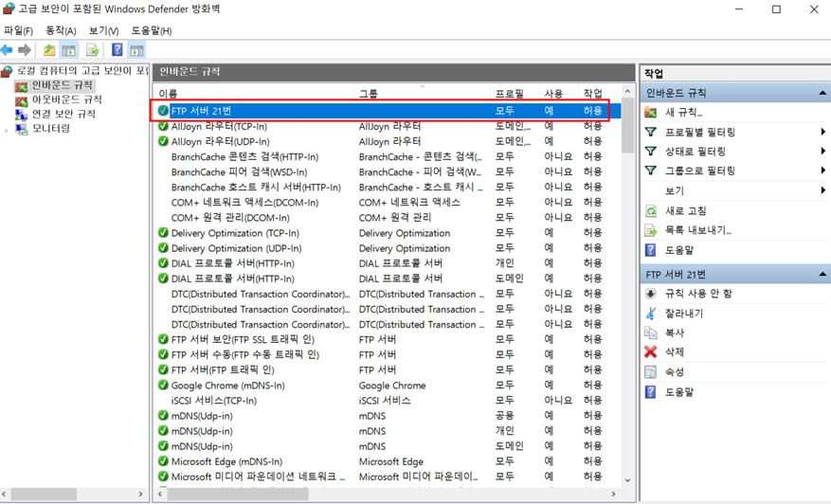Screen dimensions: 831x504
Task: Click tree pane horizontal scrollbar right arrow
Action: (x=140, y=494)
